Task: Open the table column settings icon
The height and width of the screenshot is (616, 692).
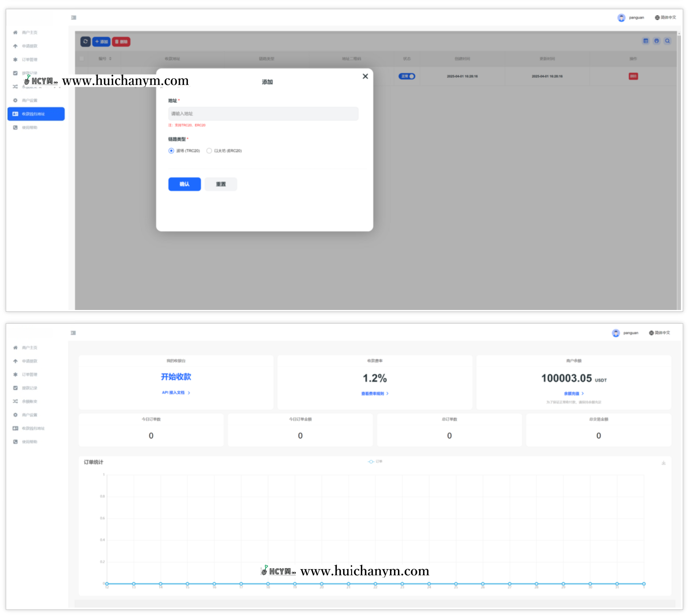Action: [x=646, y=41]
